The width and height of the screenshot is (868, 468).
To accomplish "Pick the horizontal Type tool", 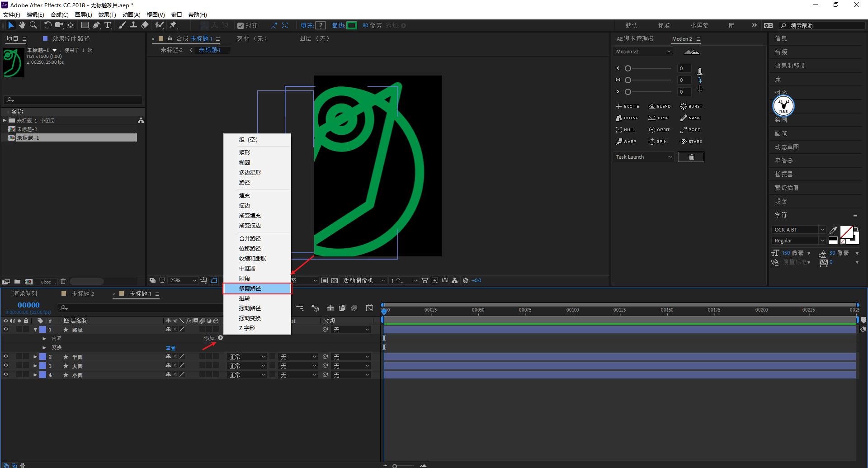I will click(x=108, y=25).
